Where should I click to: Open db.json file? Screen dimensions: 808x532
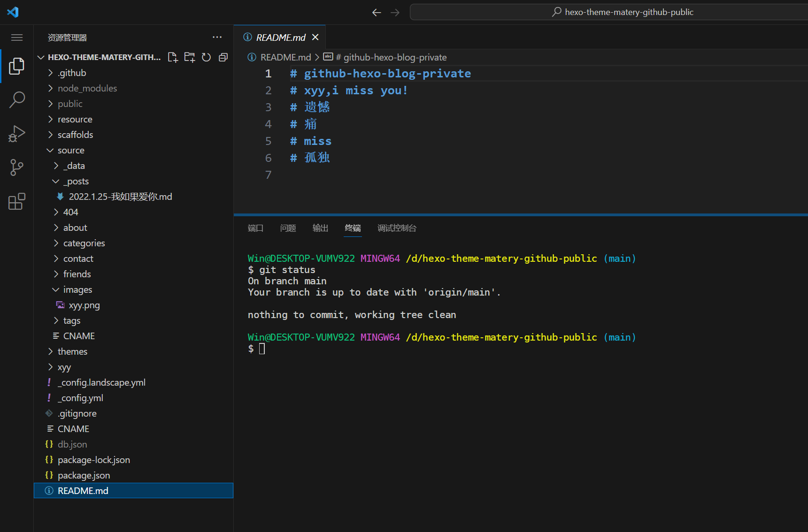133,444
